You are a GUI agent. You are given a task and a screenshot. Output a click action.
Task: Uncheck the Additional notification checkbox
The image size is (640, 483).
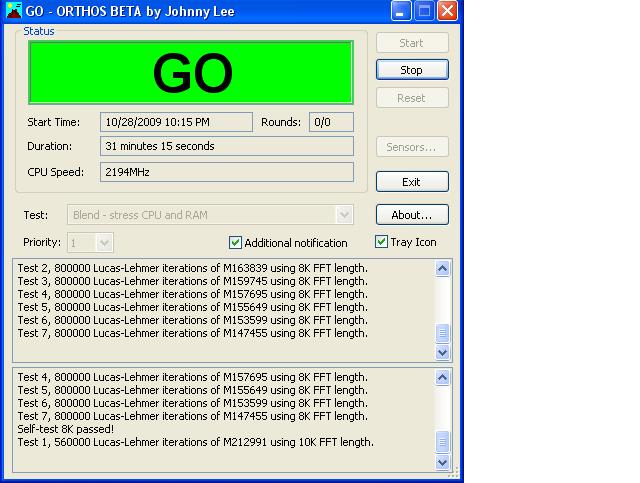pyautogui.click(x=235, y=243)
